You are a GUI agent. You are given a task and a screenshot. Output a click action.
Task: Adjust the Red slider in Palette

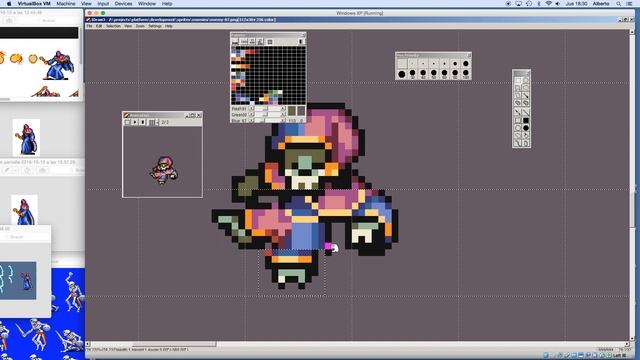268,109
